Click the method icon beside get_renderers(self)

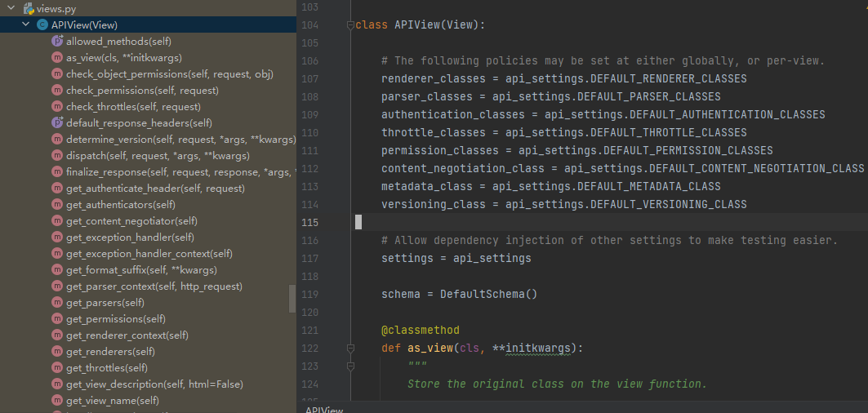pos(57,352)
